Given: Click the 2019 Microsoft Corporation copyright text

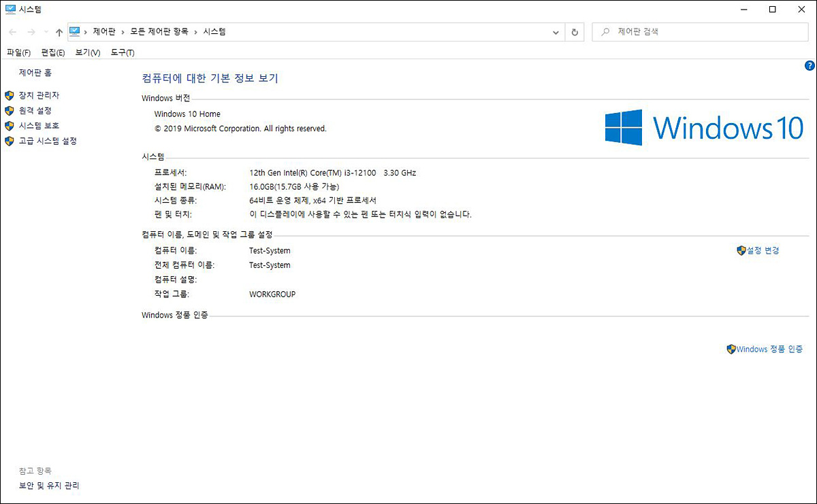Looking at the screenshot, I should click(240, 129).
